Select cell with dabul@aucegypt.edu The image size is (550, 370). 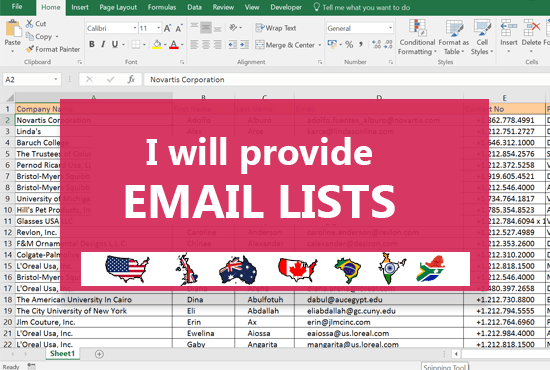click(379, 300)
